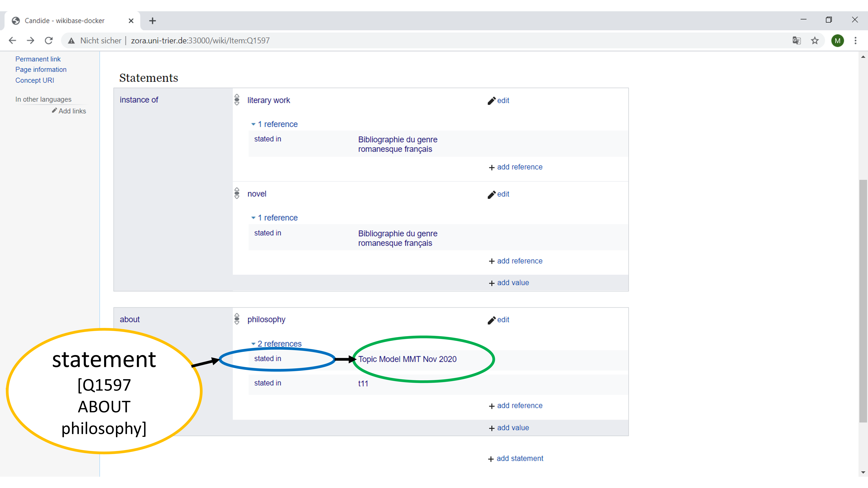868x488 pixels.
Task: Click the rank selector icon for novel
Action: click(x=237, y=193)
